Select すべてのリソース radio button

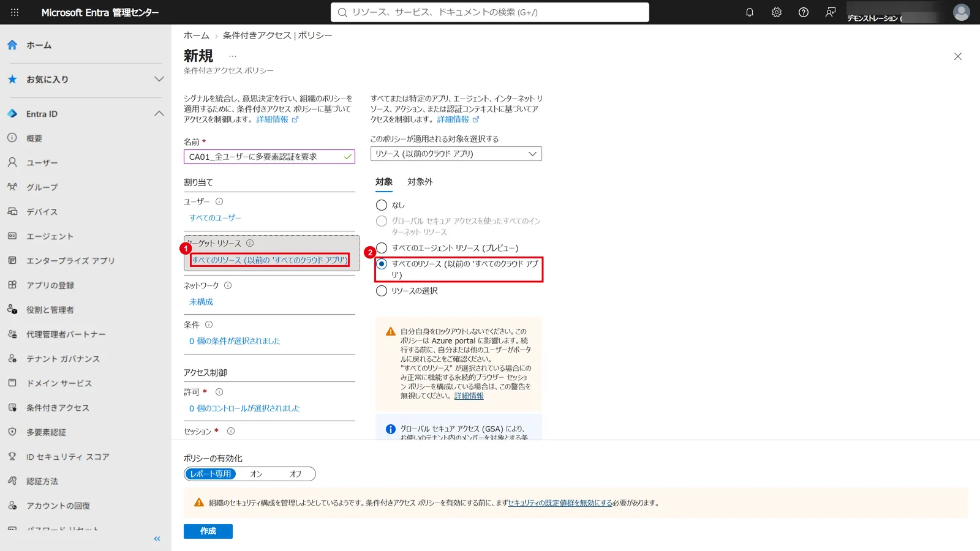pos(382,264)
